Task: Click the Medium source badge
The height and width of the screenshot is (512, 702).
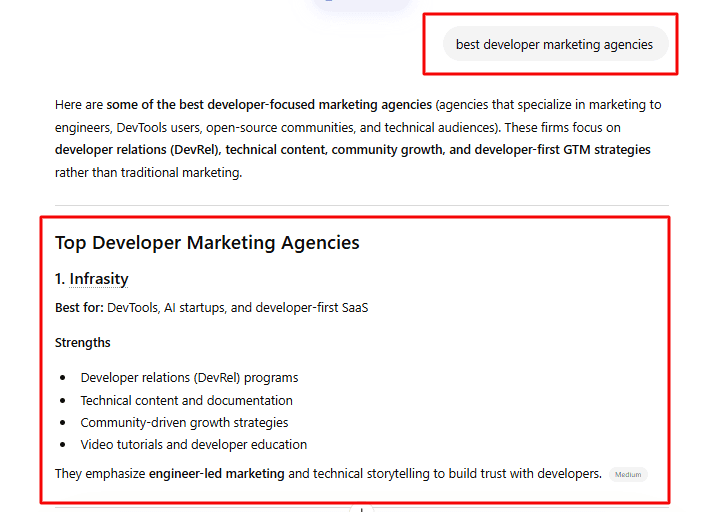Action: pos(628,474)
